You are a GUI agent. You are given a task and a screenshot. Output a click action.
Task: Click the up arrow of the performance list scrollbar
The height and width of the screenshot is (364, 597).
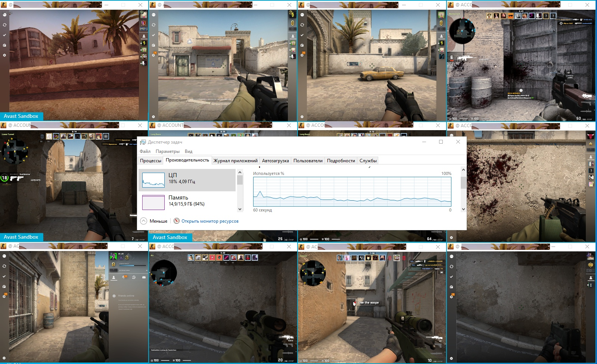[x=240, y=172]
